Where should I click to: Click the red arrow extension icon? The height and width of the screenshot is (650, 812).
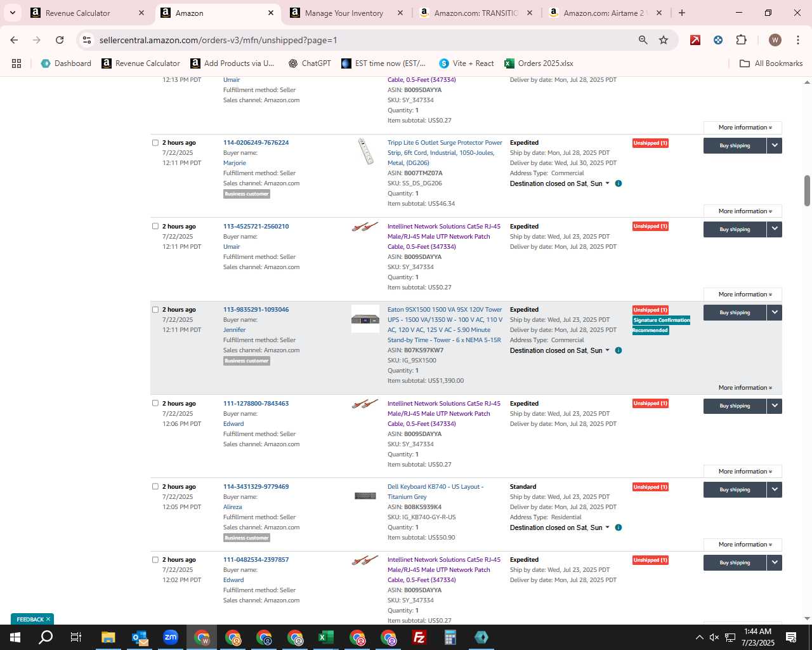click(695, 40)
